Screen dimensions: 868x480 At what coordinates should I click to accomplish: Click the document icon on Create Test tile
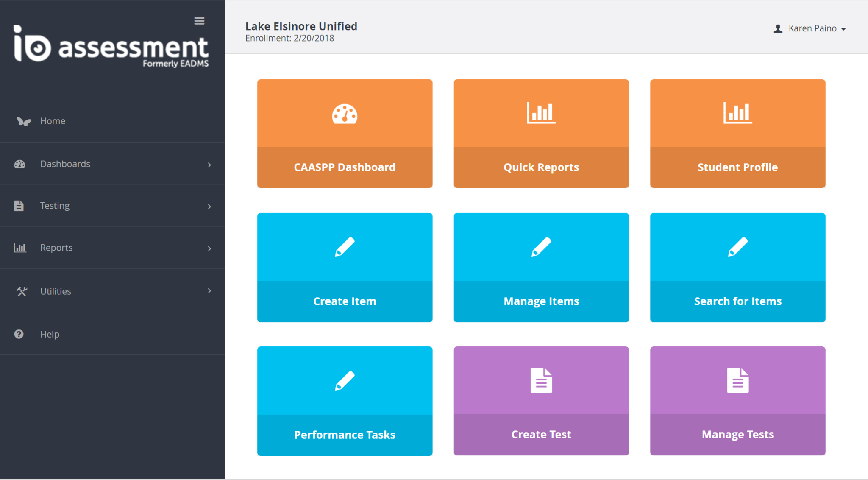tap(541, 380)
